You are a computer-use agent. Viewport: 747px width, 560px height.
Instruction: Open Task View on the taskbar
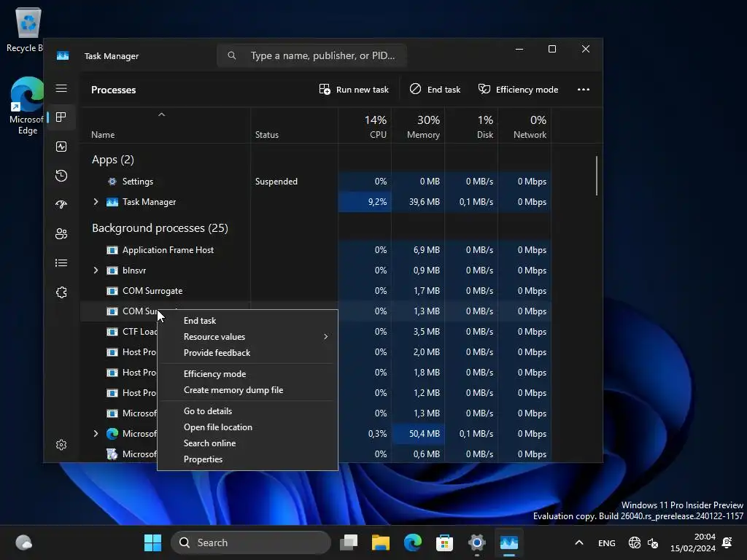point(349,542)
